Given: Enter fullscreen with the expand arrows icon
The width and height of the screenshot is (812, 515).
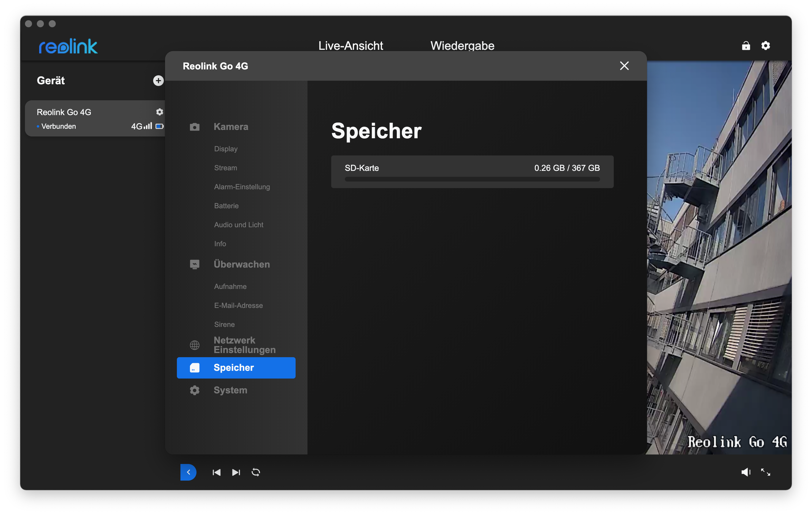Looking at the screenshot, I should tap(765, 472).
